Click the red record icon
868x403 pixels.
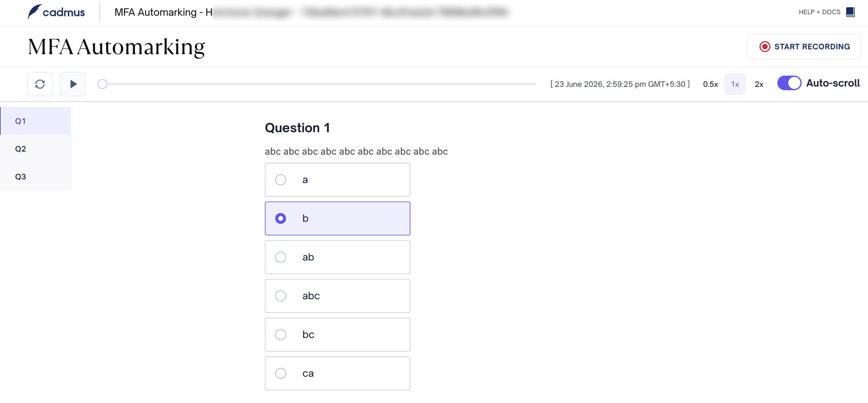pyautogui.click(x=764, y=46)
